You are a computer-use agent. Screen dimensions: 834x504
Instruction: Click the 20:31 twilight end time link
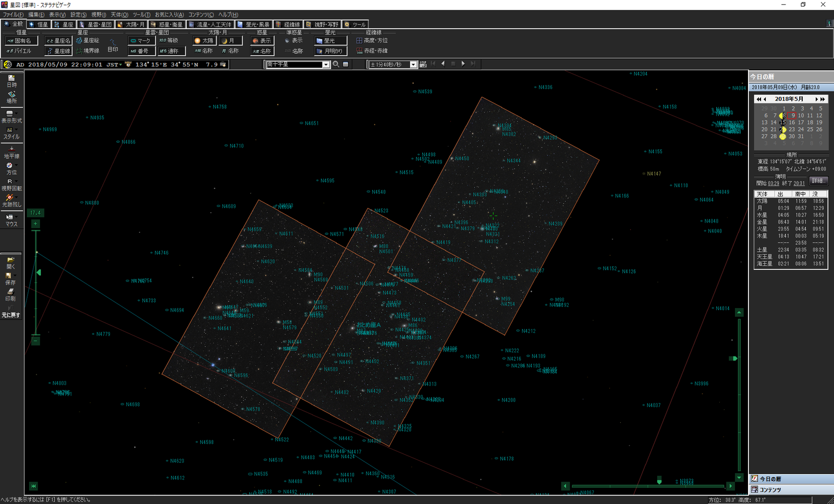point(799,183)
